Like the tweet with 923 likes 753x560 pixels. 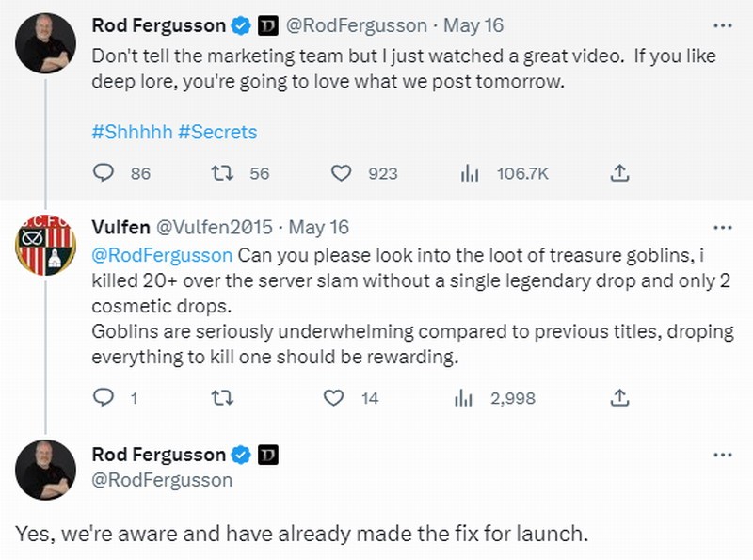[342, 173]
